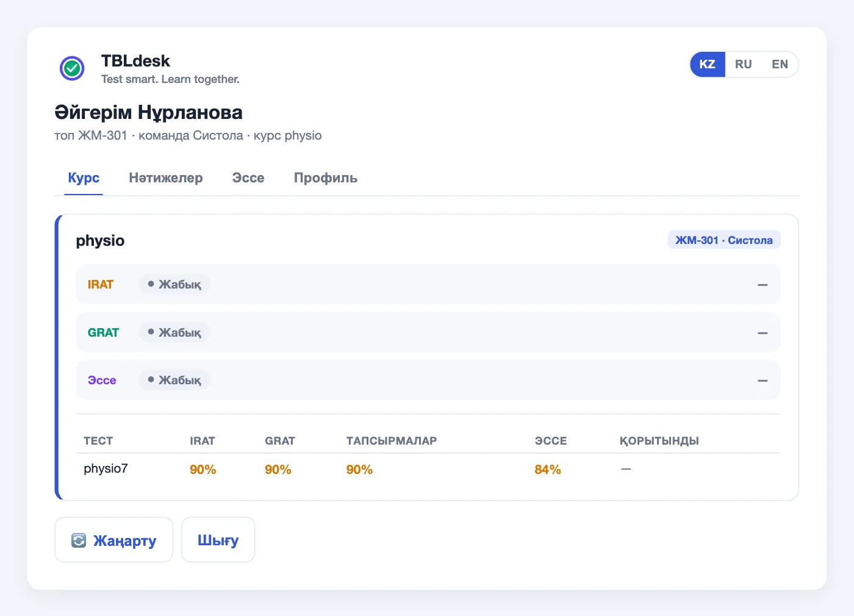This screenshot has height=616, width=854.
Task: Switch to the Эссе tab
Action: tap(248, 178)
